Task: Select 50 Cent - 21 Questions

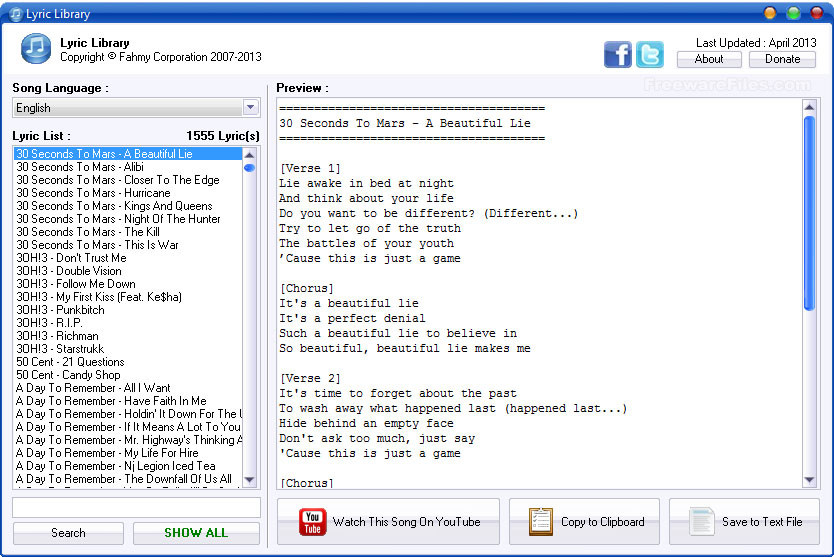Action: coord(128,362)
